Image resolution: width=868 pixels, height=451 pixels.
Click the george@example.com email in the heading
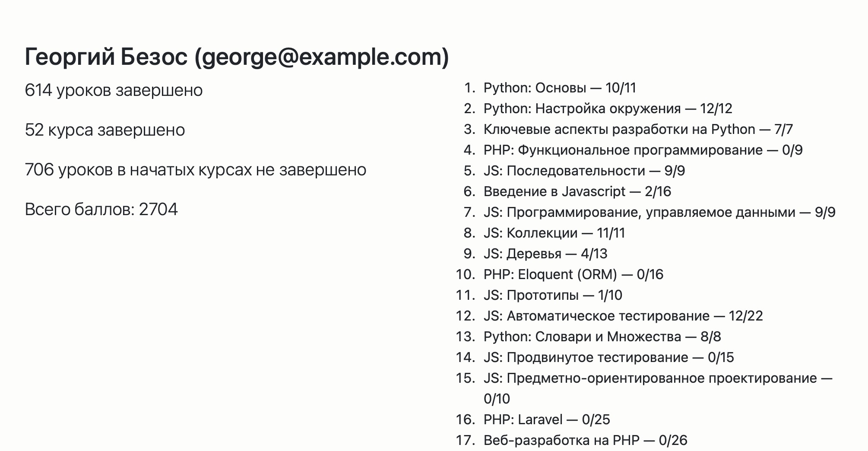click(x=322, y=57)
